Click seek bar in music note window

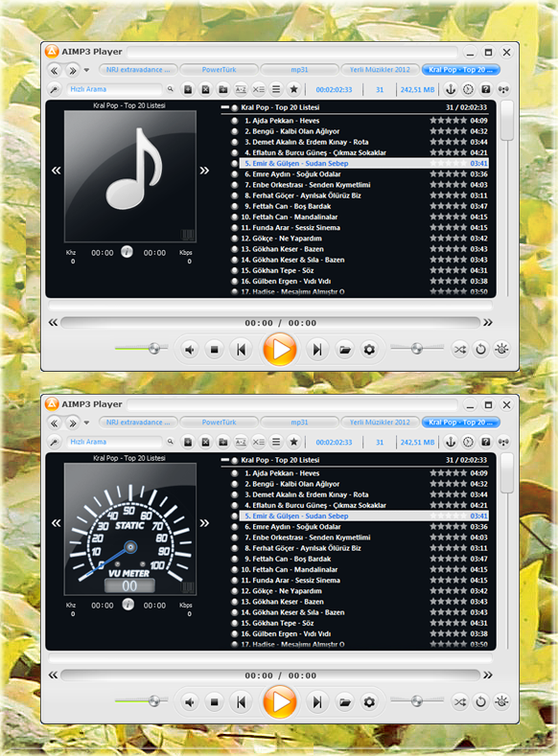coord(270,323)
